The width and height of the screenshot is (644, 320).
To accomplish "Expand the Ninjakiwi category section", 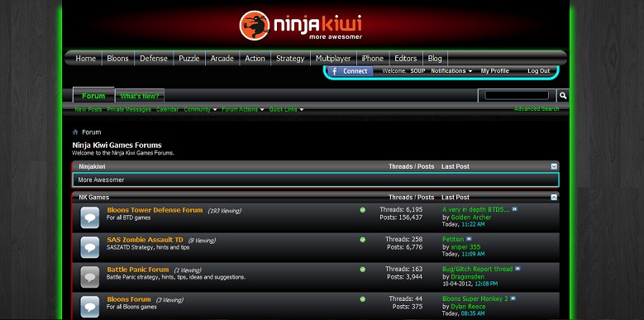I will tap(554, 166).
